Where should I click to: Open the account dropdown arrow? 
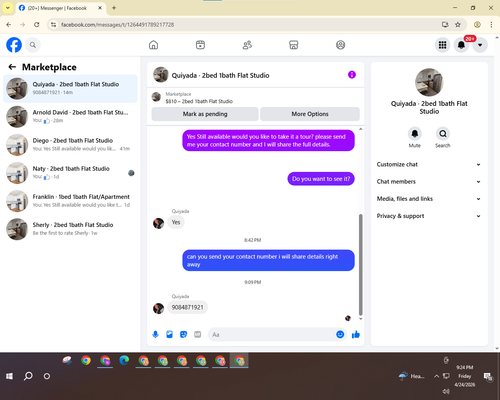pos(480,45)
